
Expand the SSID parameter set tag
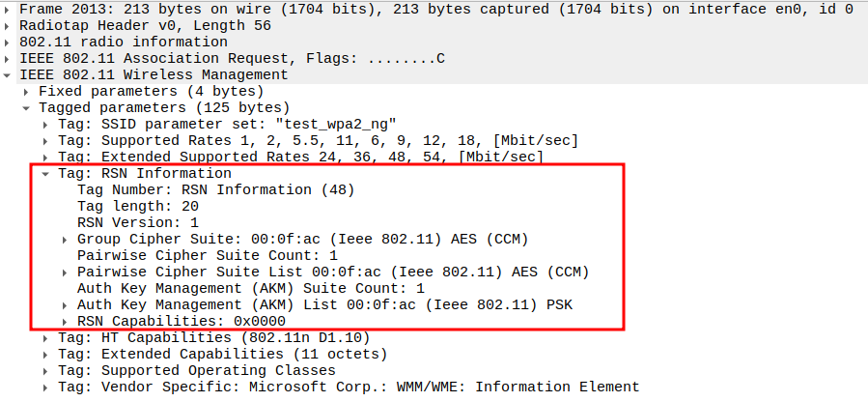(x=46, y=124)
